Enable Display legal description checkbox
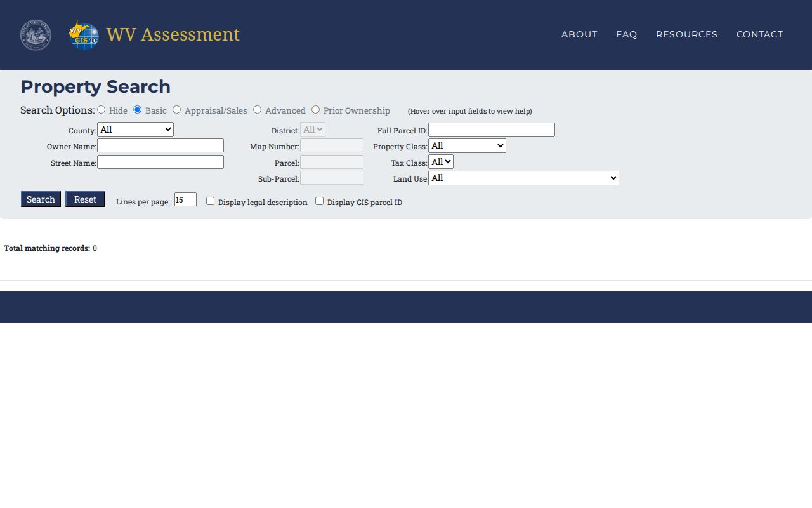 pos(211,201)
